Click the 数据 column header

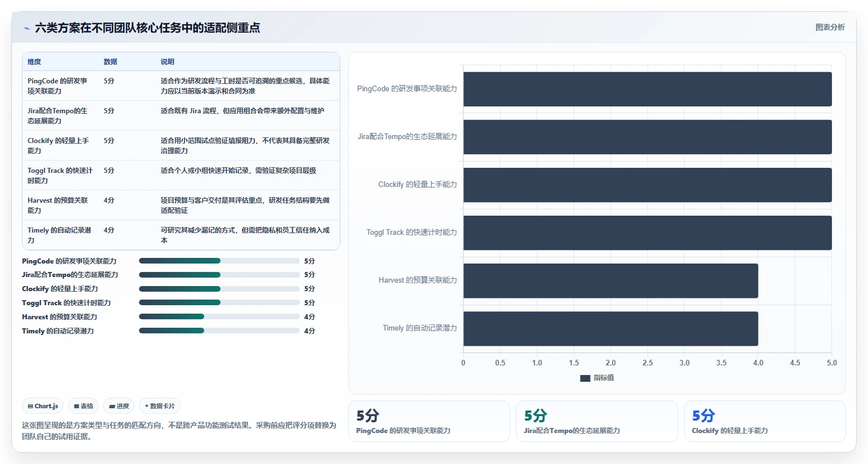(110, 62)
